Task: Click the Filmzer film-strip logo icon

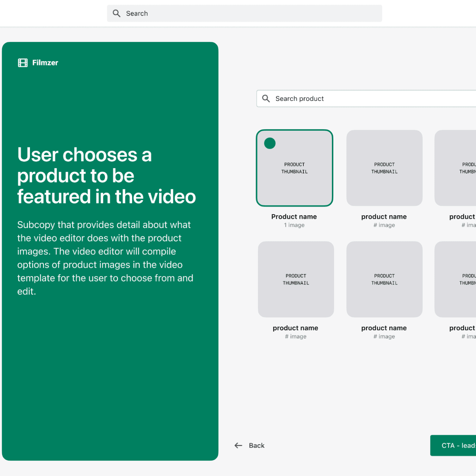Action: coord(23,63)
